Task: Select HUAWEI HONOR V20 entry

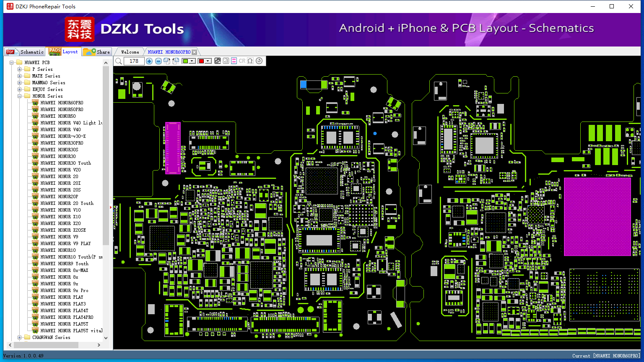Action: click(x=60, y=170)
